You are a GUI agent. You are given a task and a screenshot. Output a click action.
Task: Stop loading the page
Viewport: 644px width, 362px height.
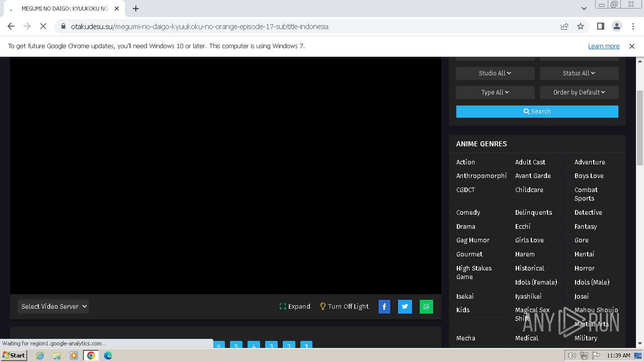coord(43,26)
